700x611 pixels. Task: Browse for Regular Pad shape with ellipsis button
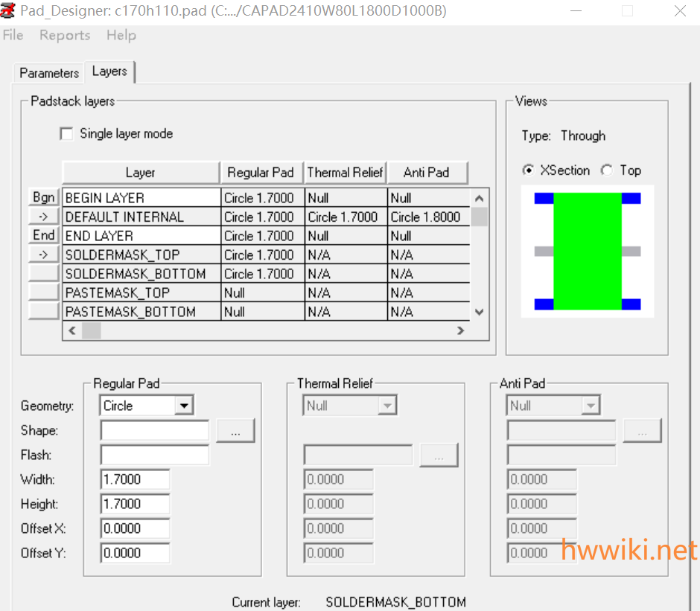(x=235, y=431)
